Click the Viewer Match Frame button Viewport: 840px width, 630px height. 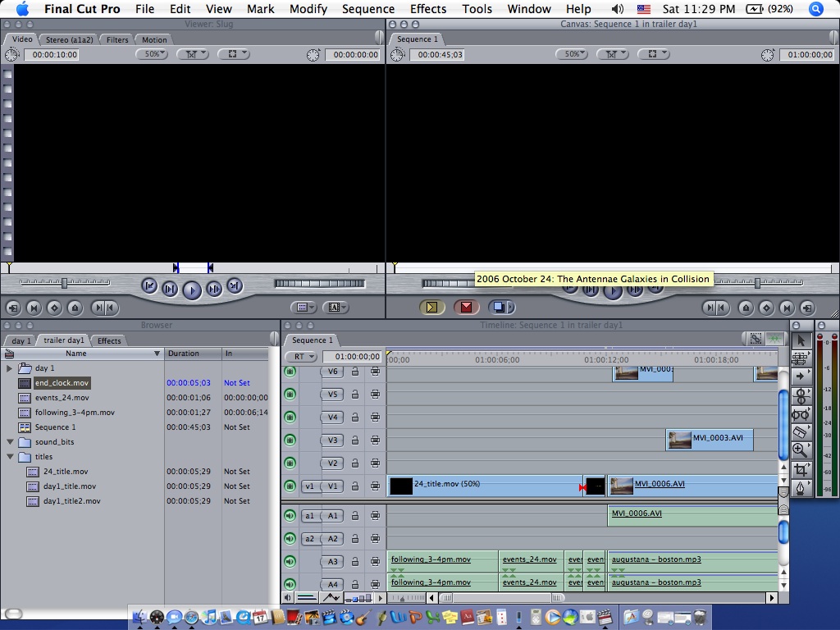(13, 308)
